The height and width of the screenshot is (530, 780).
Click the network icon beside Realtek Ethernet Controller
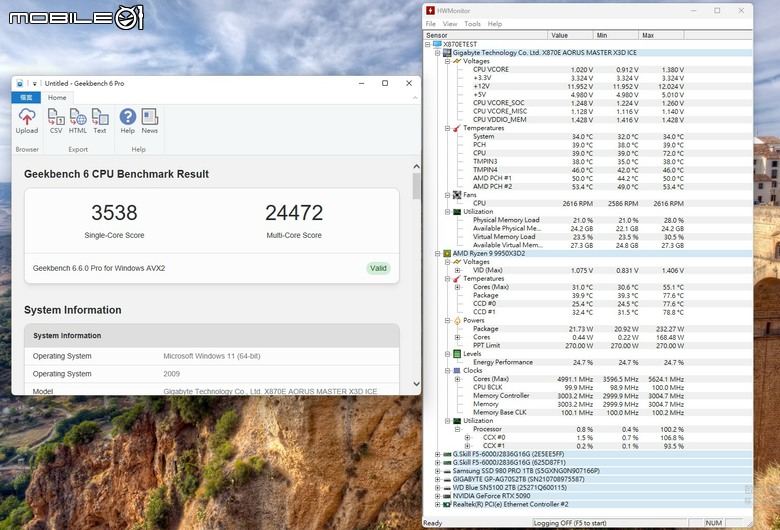coord(447,505)
